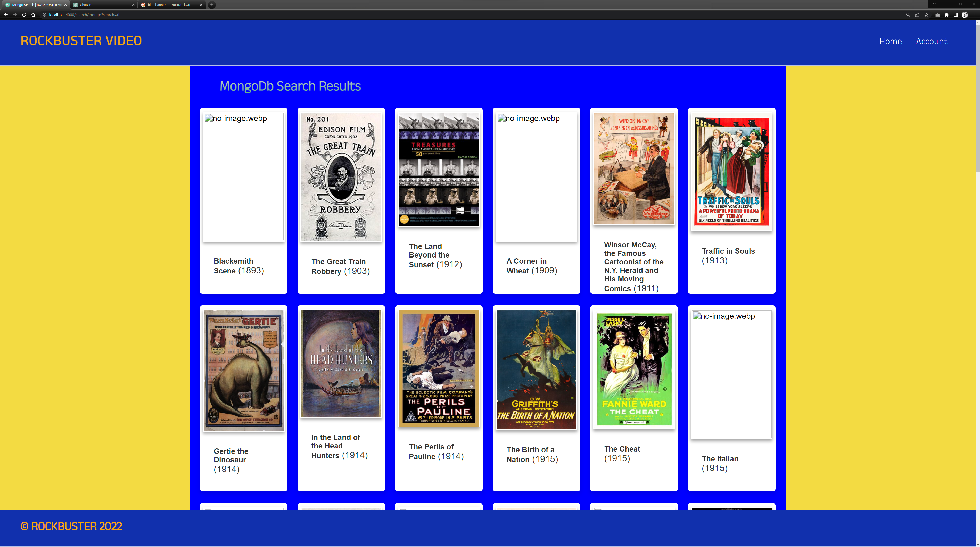This screenshot has height=547, width=980.
Task: Close the Mongo Search tab
Action: coord(65,5)
